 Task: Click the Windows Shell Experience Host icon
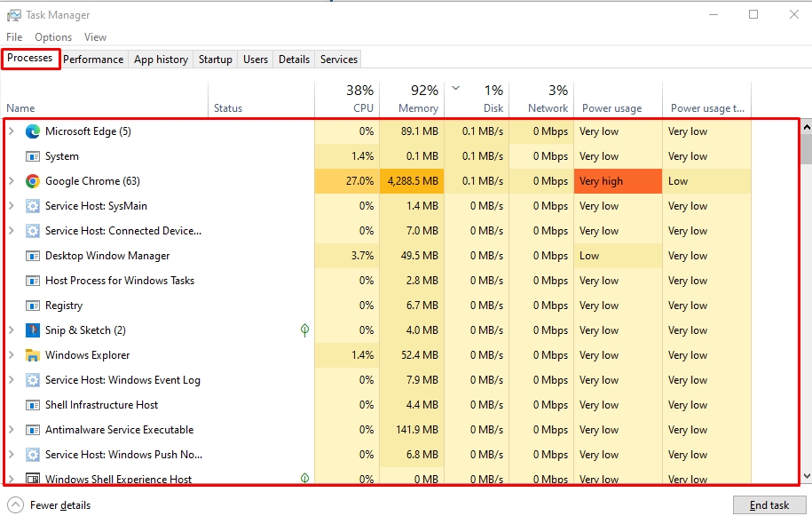[x=33, y=479]
